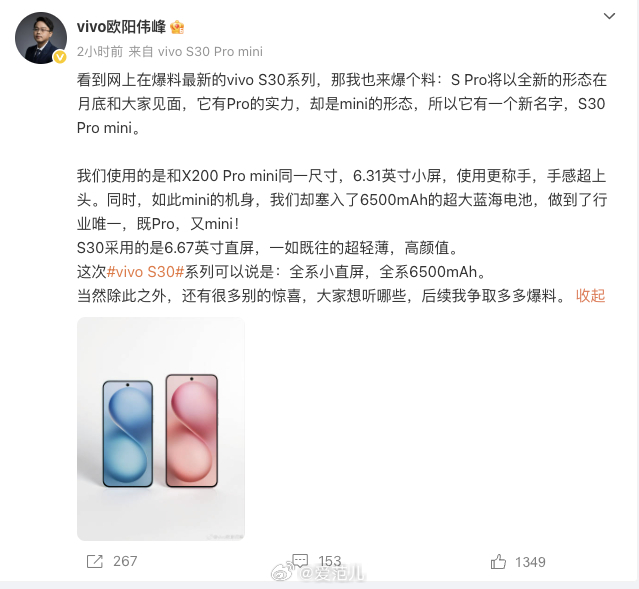Click the thumbs-up like icon
The width and height of the screenshot is (639, 589).
[x=498, y=562]
